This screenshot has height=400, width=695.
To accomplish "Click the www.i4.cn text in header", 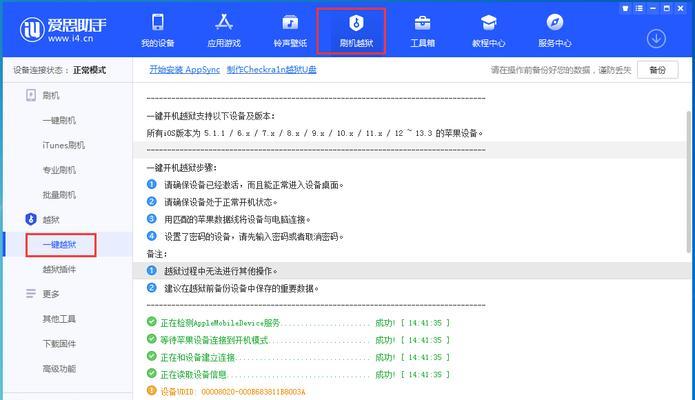I will point(70,39).
